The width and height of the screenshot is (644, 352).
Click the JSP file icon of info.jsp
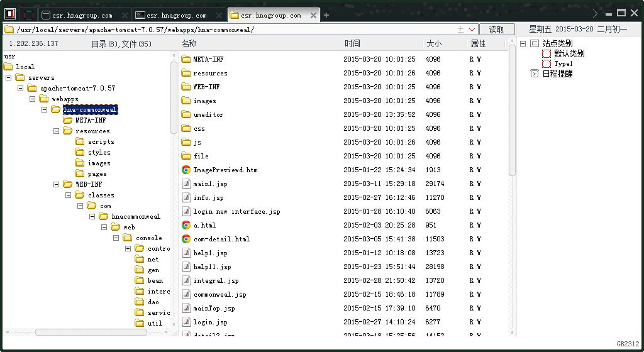click(186, 197)
